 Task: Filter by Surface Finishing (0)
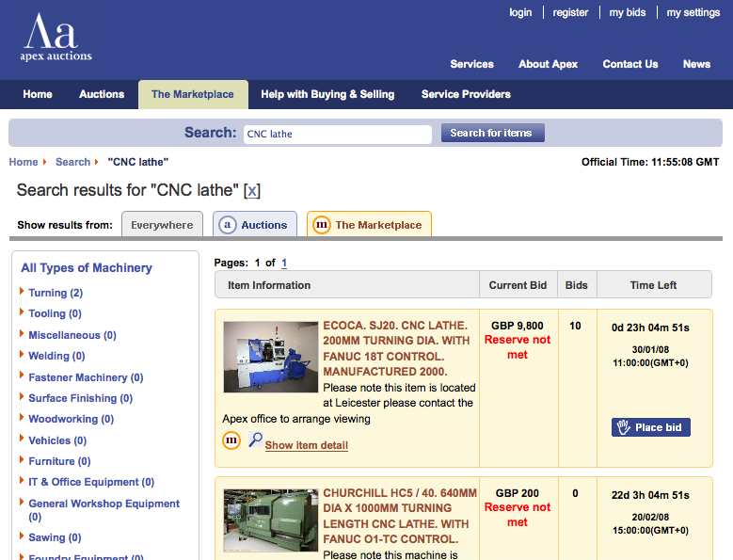pyautogui.click(x=80, y=398)
